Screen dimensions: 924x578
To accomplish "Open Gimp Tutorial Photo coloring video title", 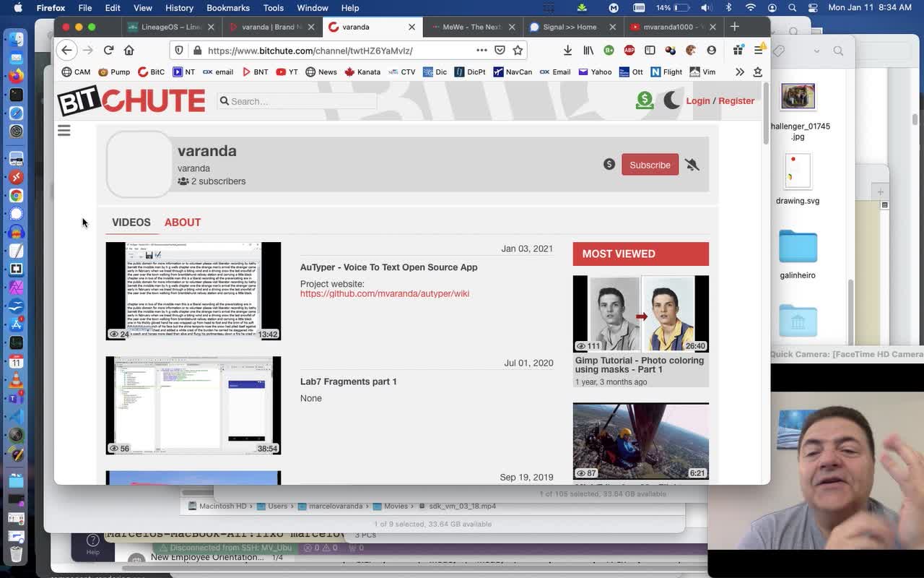I will [640, 365].
